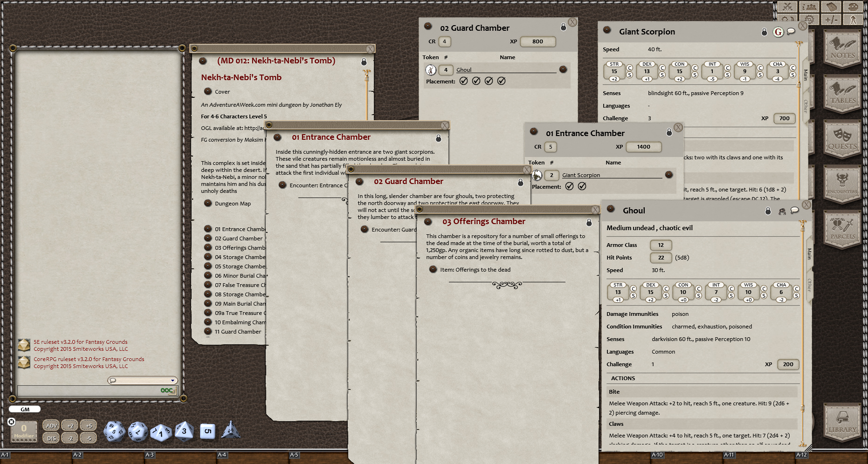Toggle the first Ghoul placement checkmark
The width and height of the screenshot is (868, 464).
tap(463, 81)
